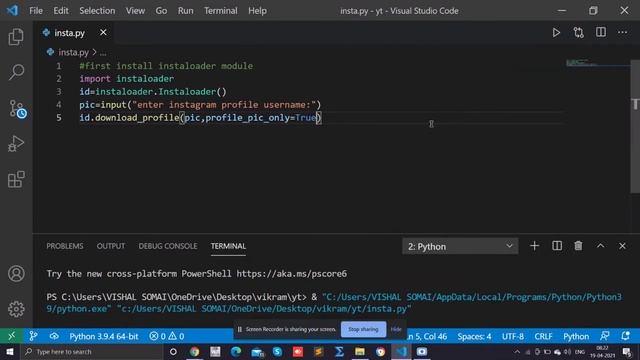Click the feedback icon in status bar

point(604,336)
